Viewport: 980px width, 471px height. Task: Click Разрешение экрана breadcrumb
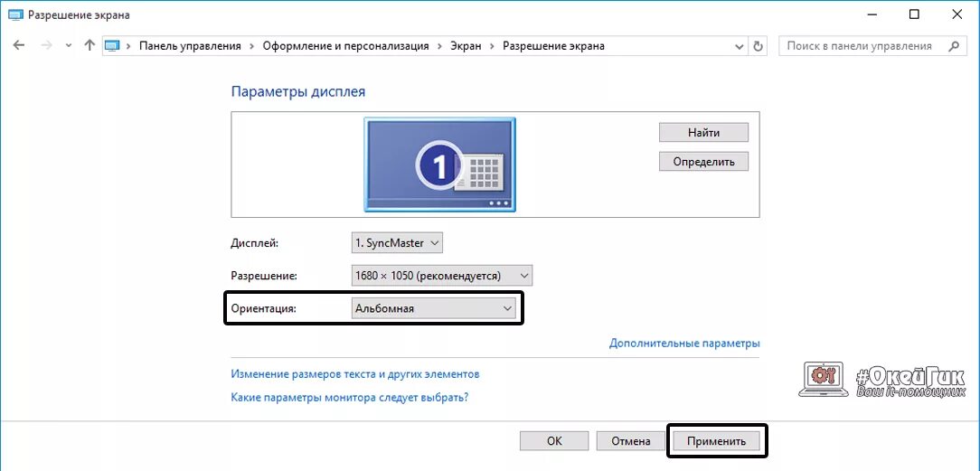(554, 45)
